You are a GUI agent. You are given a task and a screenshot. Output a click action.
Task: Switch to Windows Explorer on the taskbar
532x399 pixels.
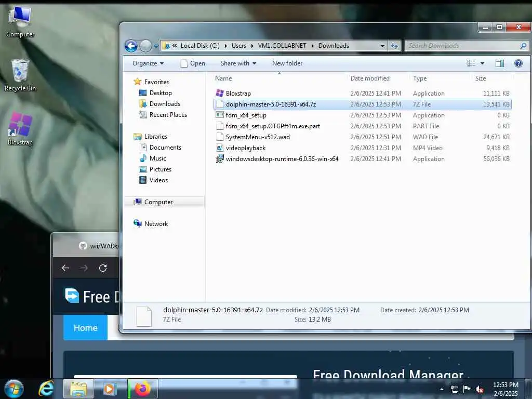pos(78,389)
